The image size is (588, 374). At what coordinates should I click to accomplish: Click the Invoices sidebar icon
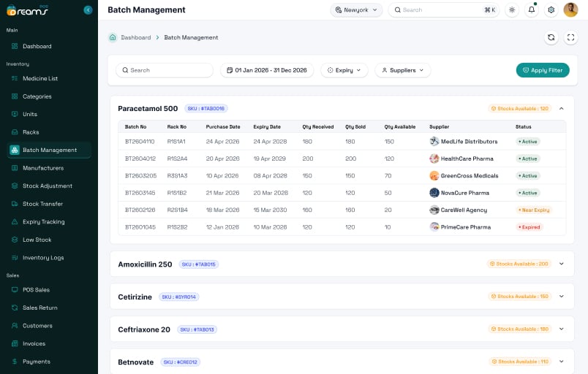(15, 343)
